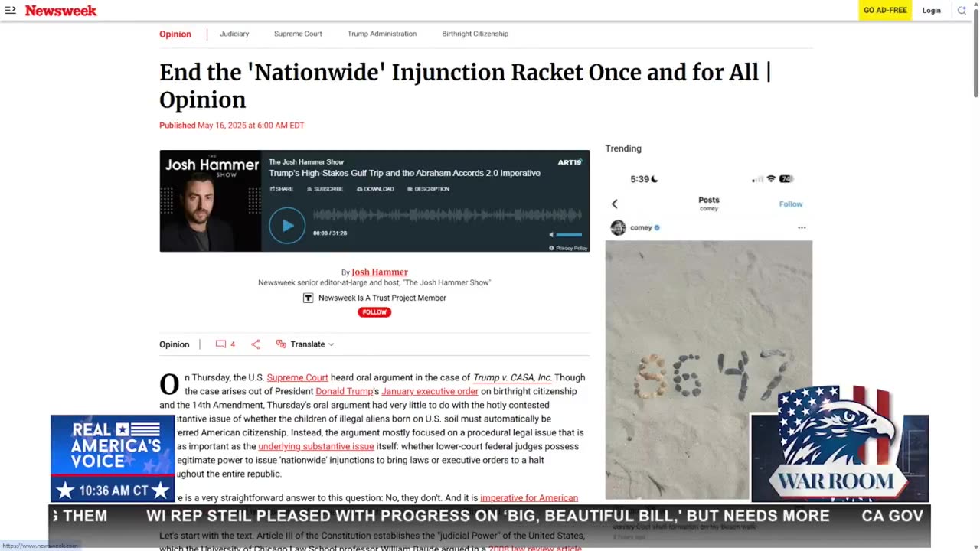Image resolution: width=980 pixels, height=551 pixels.
Task: Click the Opinion label above the article
Action: 174,344
